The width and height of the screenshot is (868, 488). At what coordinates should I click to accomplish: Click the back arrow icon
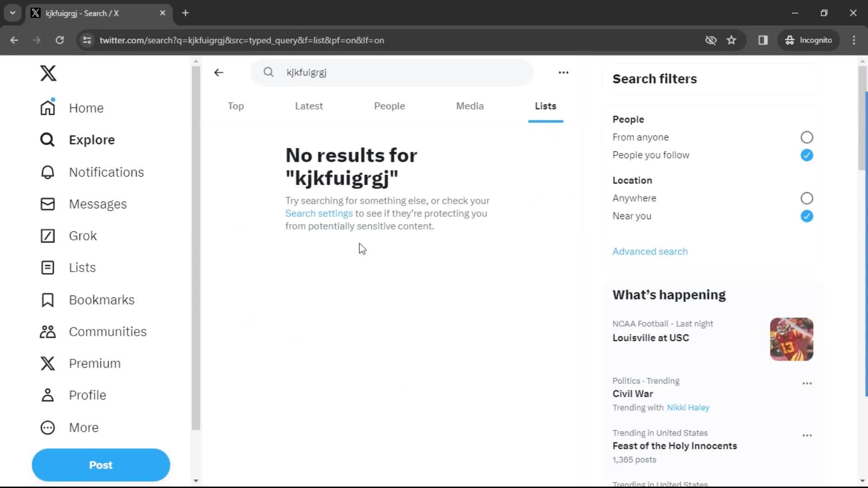click(x=219, y=72)
